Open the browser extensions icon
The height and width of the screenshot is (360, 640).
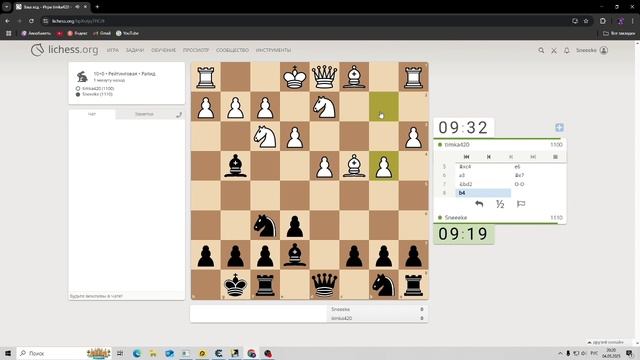coord(603,21)
